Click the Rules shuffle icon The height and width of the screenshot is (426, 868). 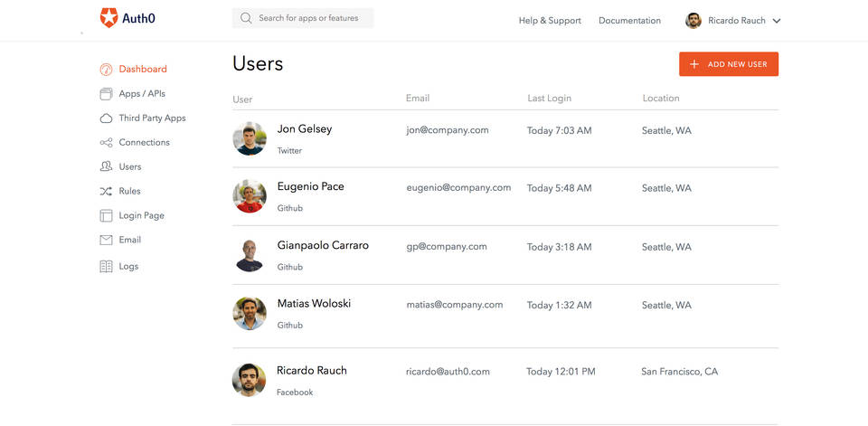[106, 191]
